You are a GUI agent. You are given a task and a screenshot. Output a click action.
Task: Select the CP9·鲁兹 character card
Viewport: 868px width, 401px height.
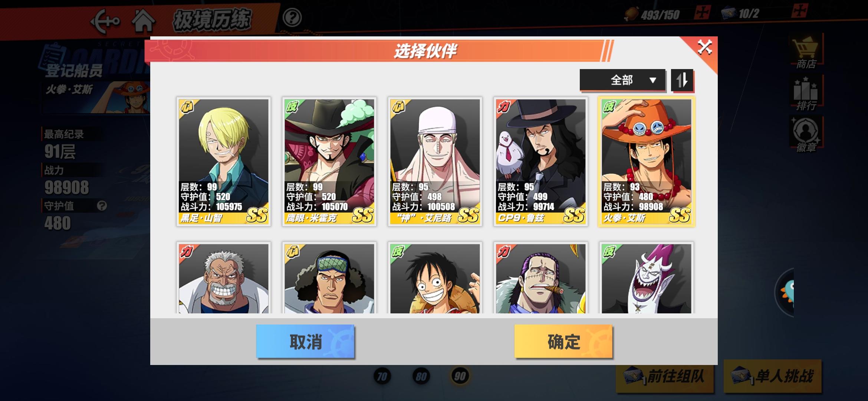540,162
